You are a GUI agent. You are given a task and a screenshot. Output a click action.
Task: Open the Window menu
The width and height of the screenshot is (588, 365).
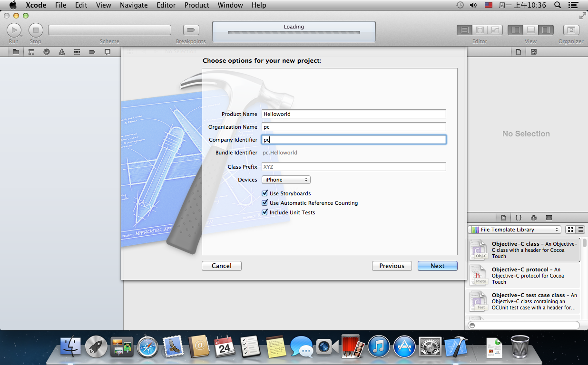click(x=231, y=5)
